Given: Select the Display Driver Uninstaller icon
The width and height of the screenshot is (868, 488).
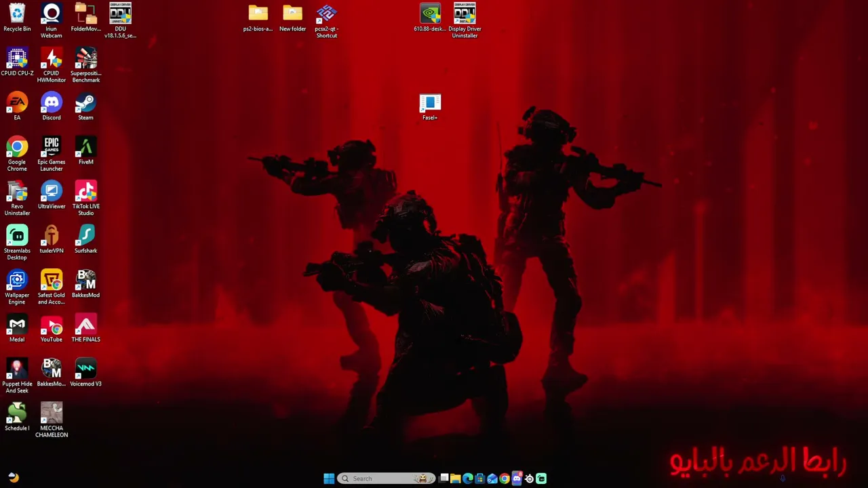Looking at the screenshot, I should (x=465, y=21).
